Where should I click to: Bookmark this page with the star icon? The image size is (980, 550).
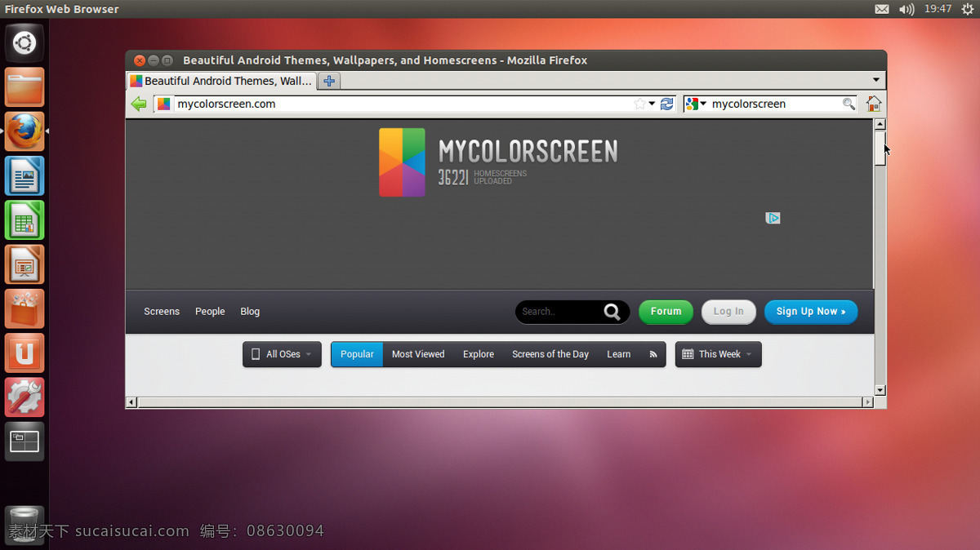tap(639, 104)
